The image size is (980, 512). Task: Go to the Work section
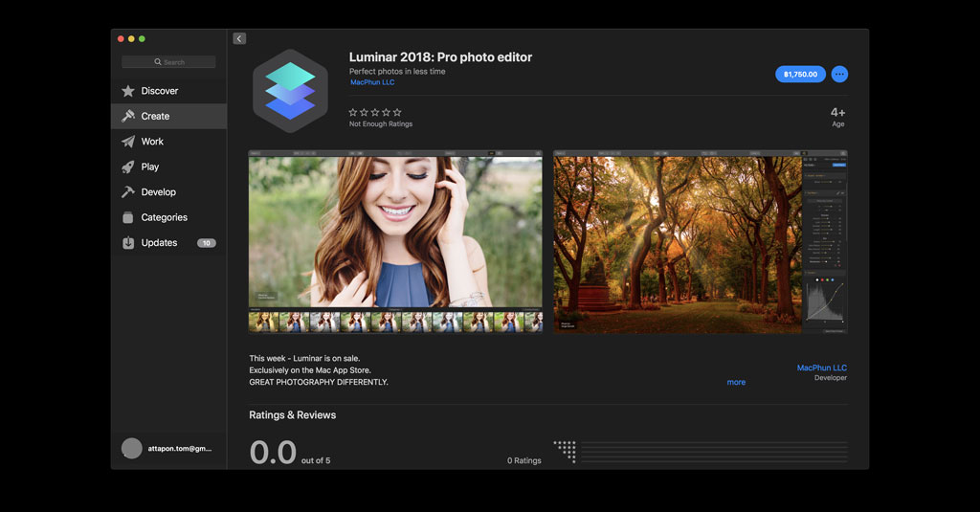[x=168, y=142]
